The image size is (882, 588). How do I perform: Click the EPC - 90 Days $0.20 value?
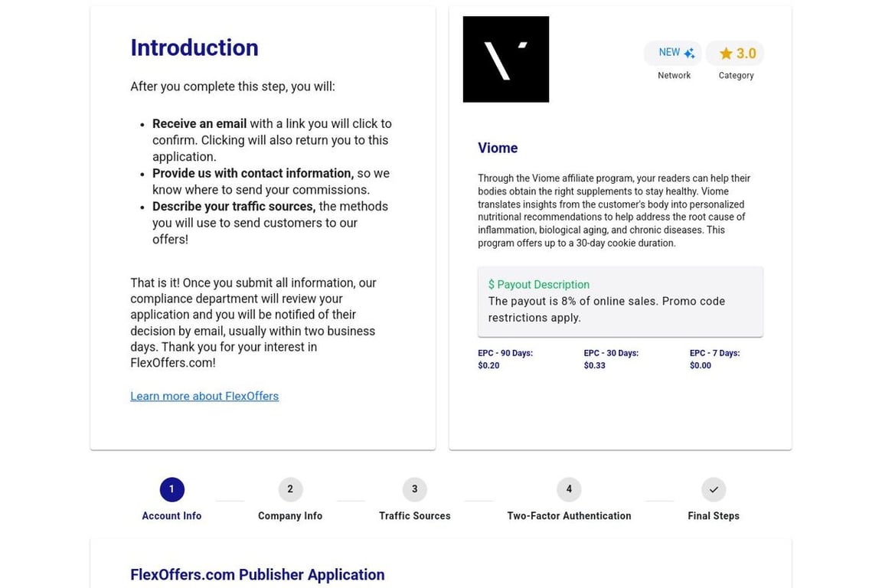488,366
